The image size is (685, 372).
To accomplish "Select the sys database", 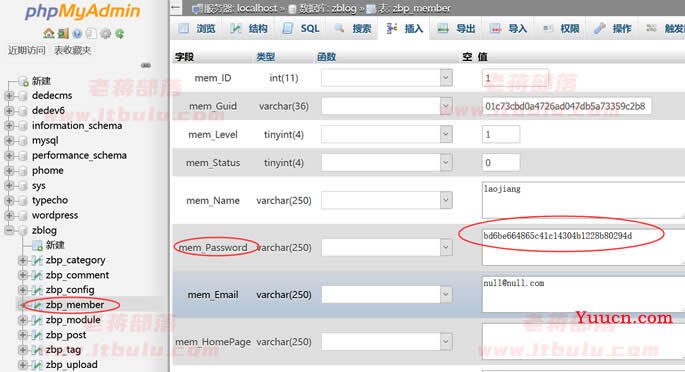I will point(38,186).
